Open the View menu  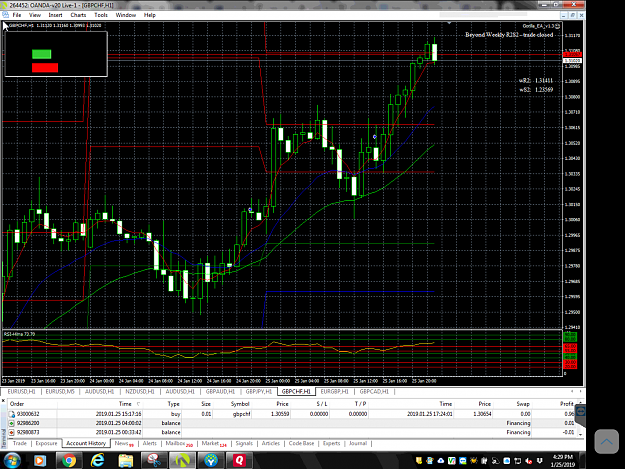pyautogui.click(x=35, y=15)
